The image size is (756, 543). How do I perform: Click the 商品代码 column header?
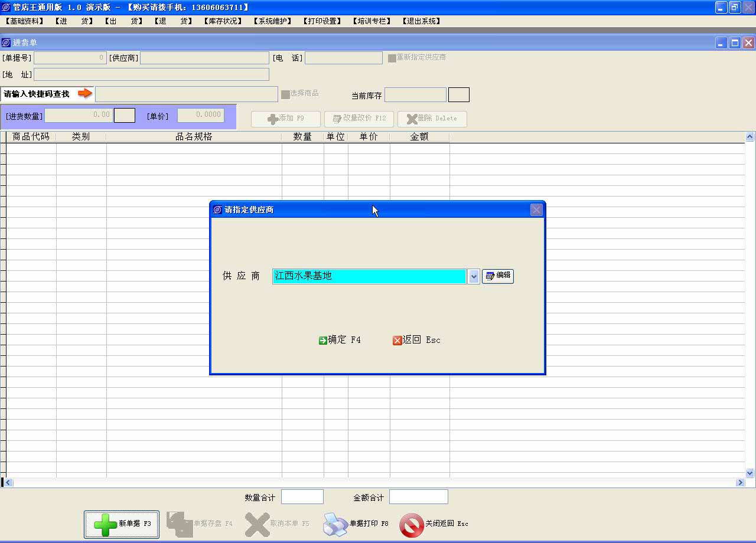pyautogui.click(x=31, y=136)
